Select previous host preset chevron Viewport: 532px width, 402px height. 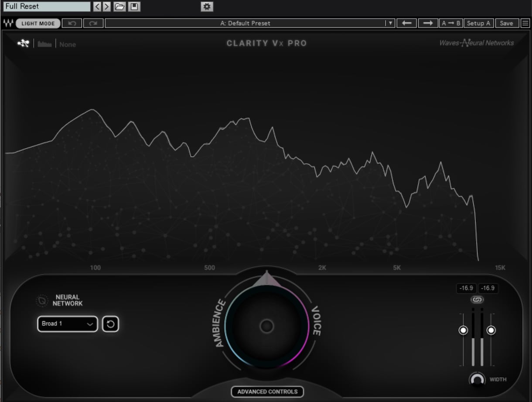[x=97, y=7]
